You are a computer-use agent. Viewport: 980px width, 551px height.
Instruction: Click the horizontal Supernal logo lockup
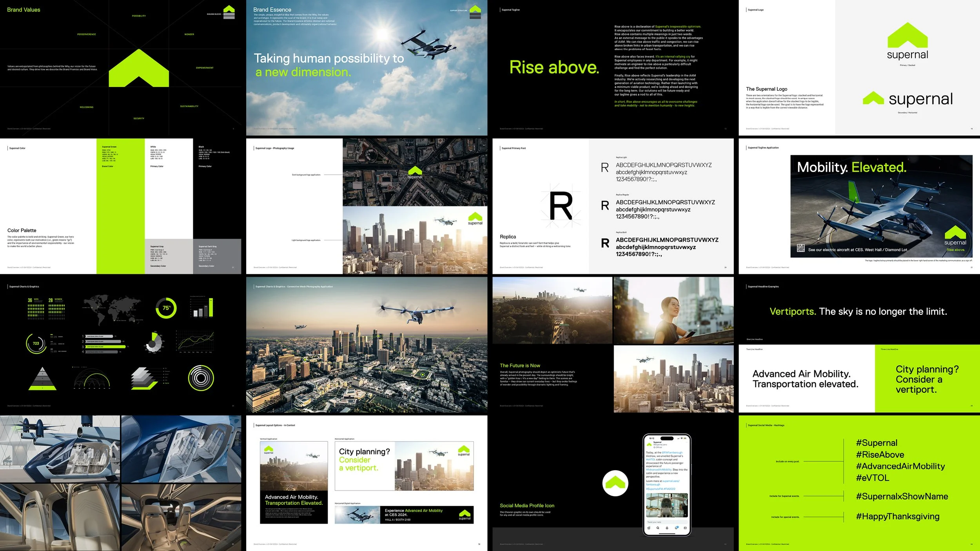[907, 99]
